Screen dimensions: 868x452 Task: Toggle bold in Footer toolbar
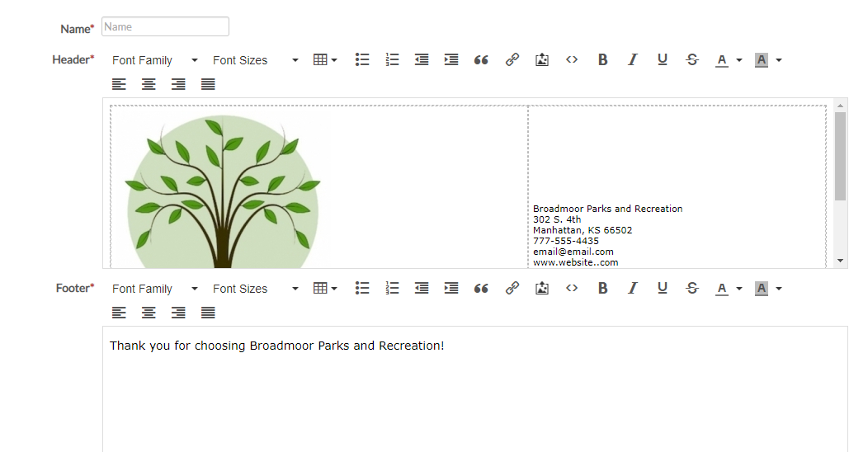[603, 288]
